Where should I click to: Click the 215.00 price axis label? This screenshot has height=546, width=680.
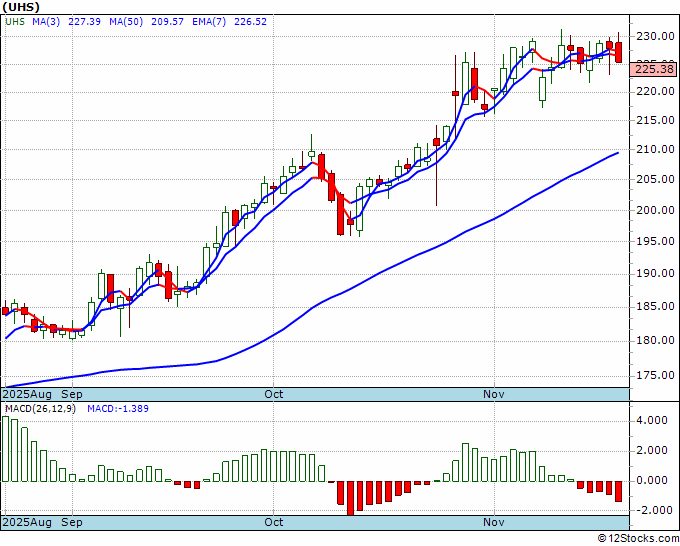pyautogui.click(x=655, y=120)
